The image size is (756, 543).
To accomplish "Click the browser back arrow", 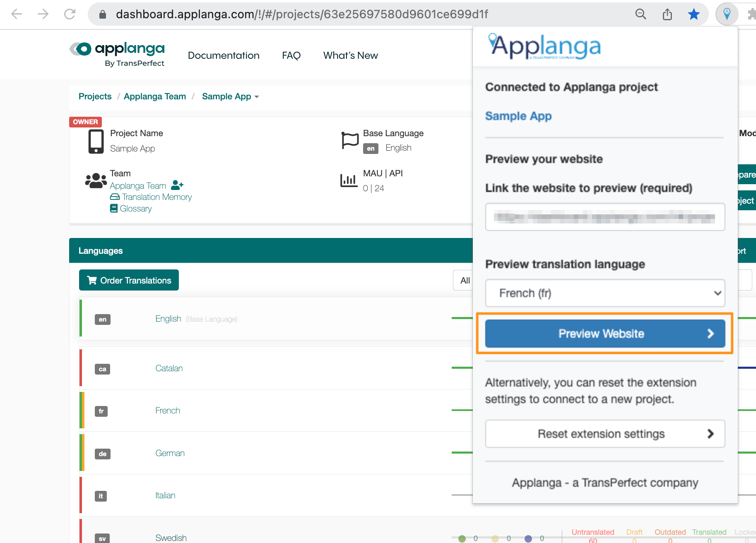I will (17, 14).
